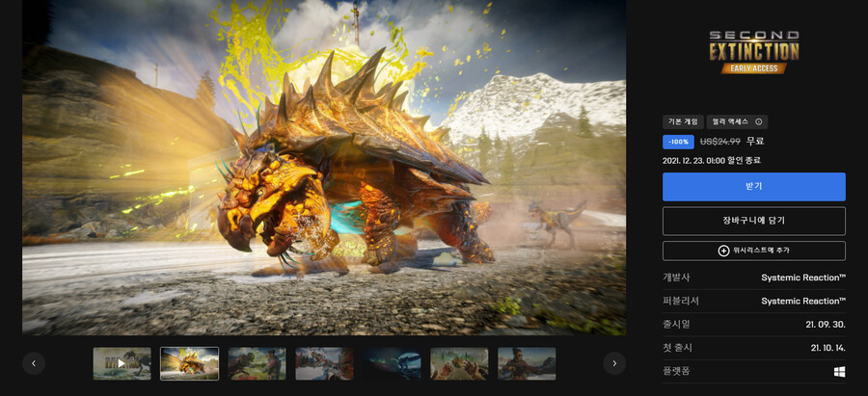Viewport: 868px width, 396px height.
Task: Click the blue 받기 (Get) button
Action: tap(753, 186)
